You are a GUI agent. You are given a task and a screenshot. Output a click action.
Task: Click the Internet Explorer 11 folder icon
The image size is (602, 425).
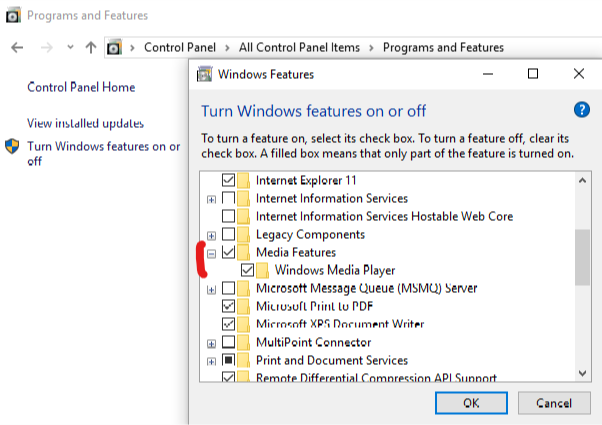click(243, 180)
